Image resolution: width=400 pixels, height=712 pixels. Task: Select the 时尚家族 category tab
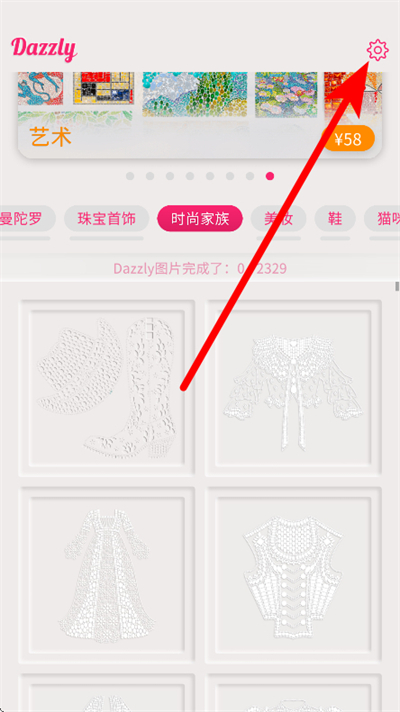click(200, 219)
